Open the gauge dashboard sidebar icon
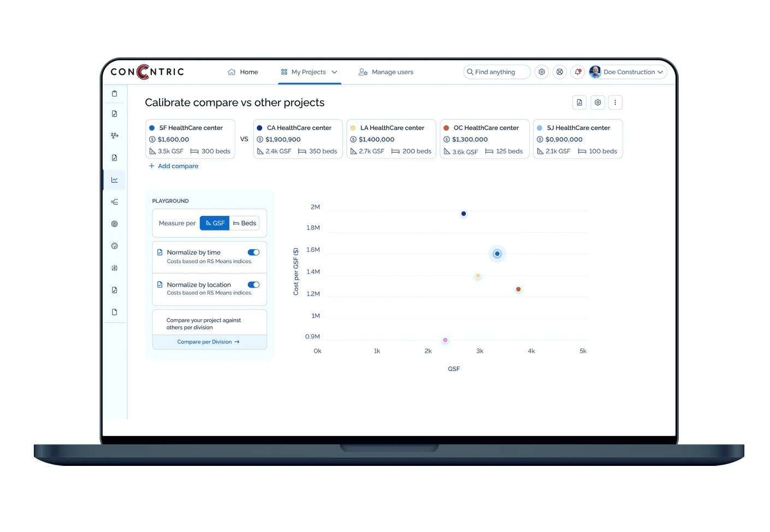The height and width of the screenshot is (532, 770). click(x=114, y=246)
